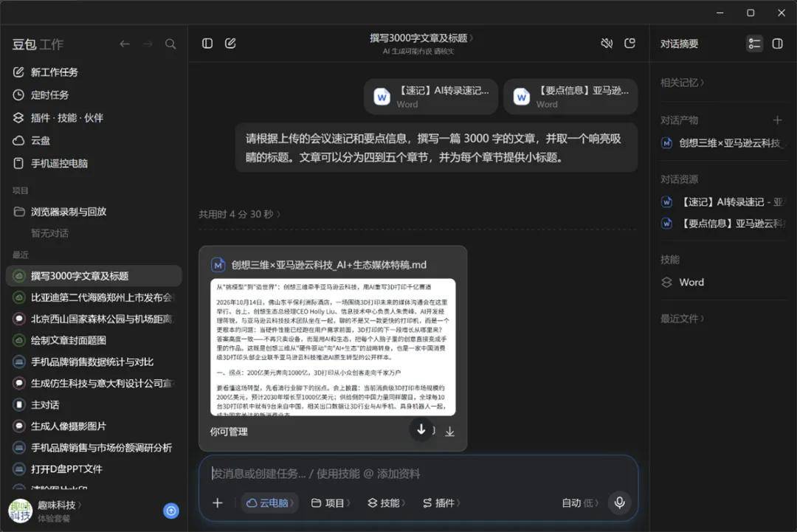The width and height of the screenshot is (797, 532).
Task: Click the share conversation icon at top
Action: (629, 44)
